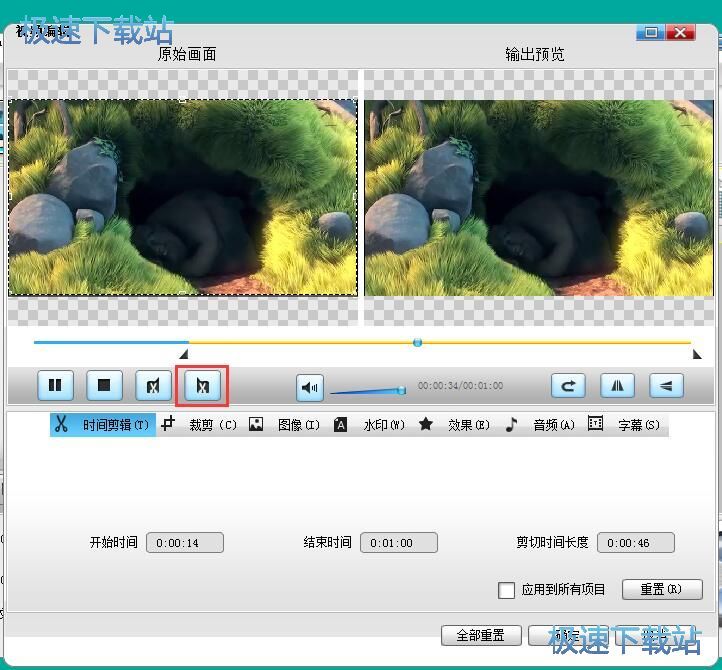Rotate video with the curved arrow button
The width and height of the screenshot is (722, 670).
568,385
